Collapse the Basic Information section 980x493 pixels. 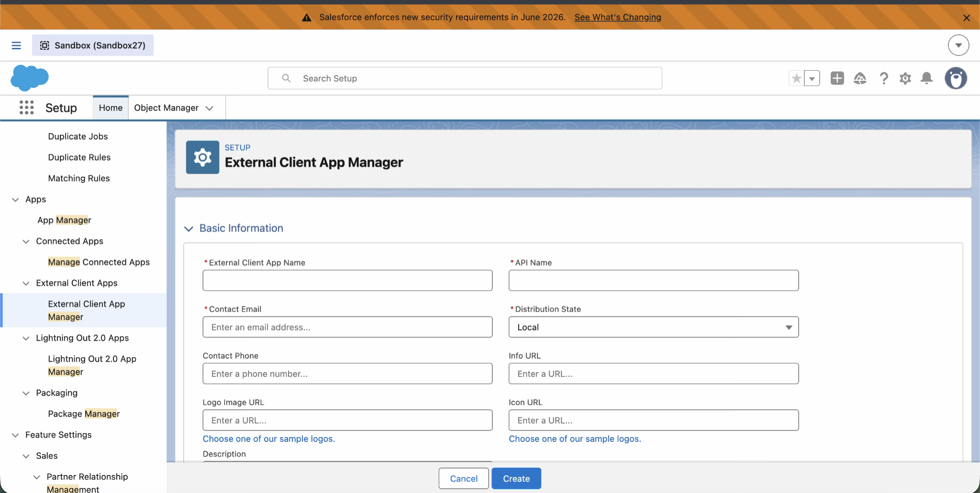pos(189,229)
